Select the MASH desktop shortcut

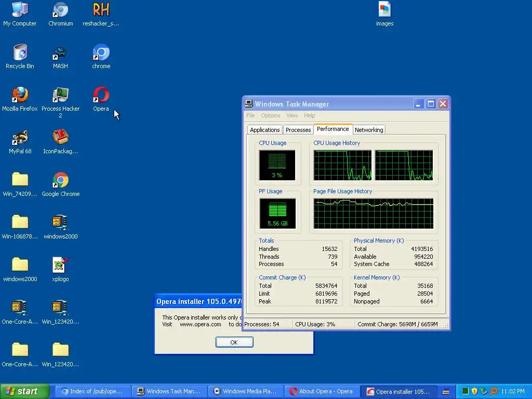coord(60,57)
